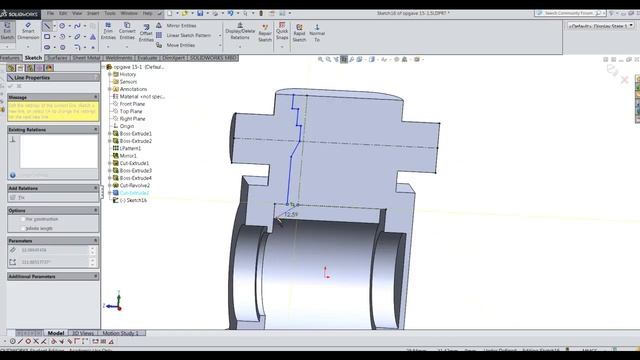Select the Corner Rectangle tool
Screen dimensions: 640x360
coord(47,37)
